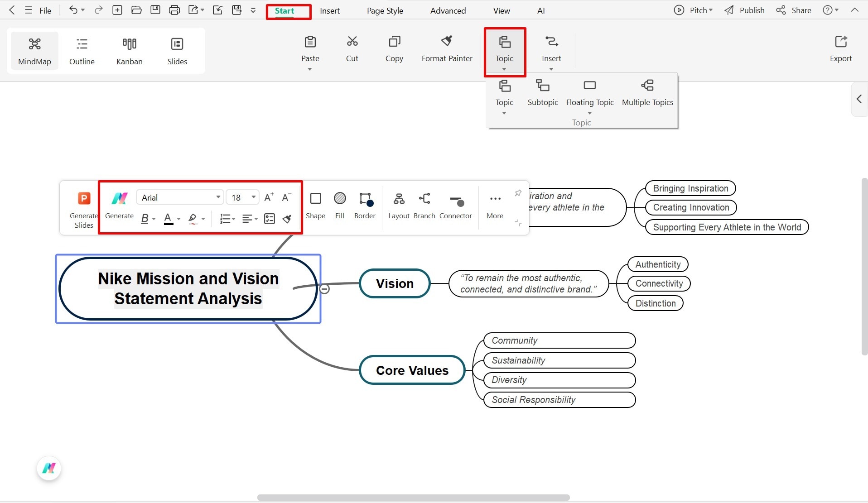
Task: Collapse the ribbon with the top-right chevron
Action: coord(855,10)
